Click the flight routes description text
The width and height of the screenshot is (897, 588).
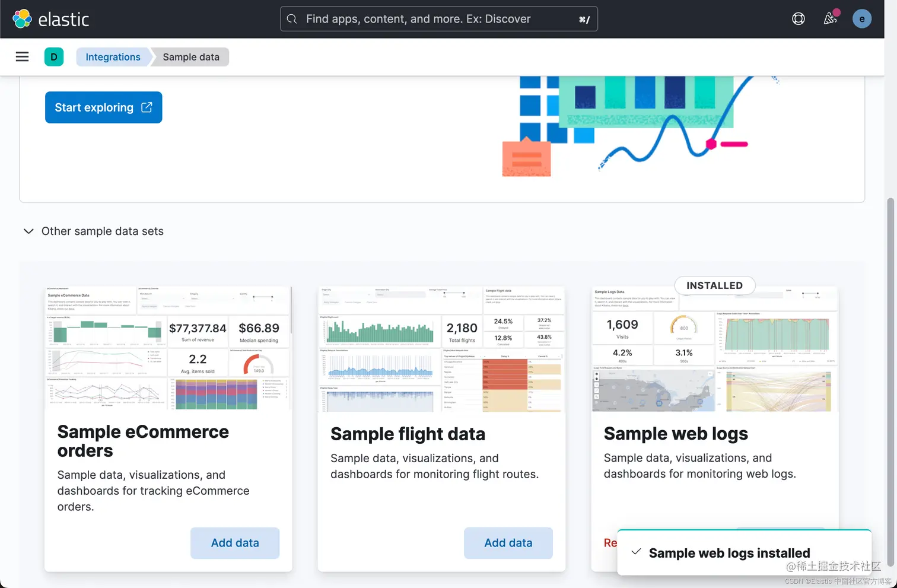[x=435, y=466]
